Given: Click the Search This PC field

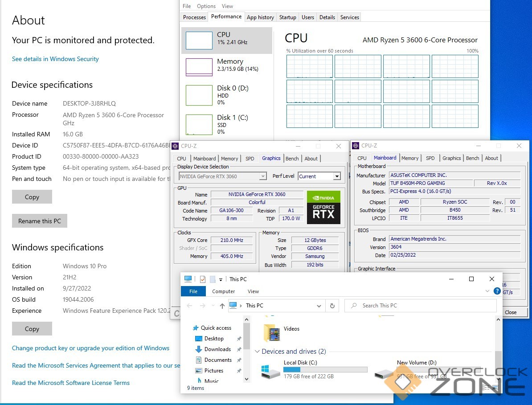Looking at the screenshot, I should (x=421, y=306).
